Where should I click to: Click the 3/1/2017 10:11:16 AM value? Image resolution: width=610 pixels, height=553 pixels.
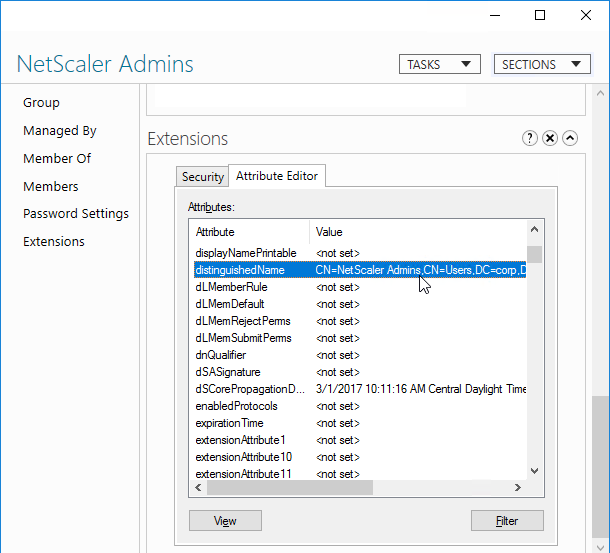click(421, 389)
